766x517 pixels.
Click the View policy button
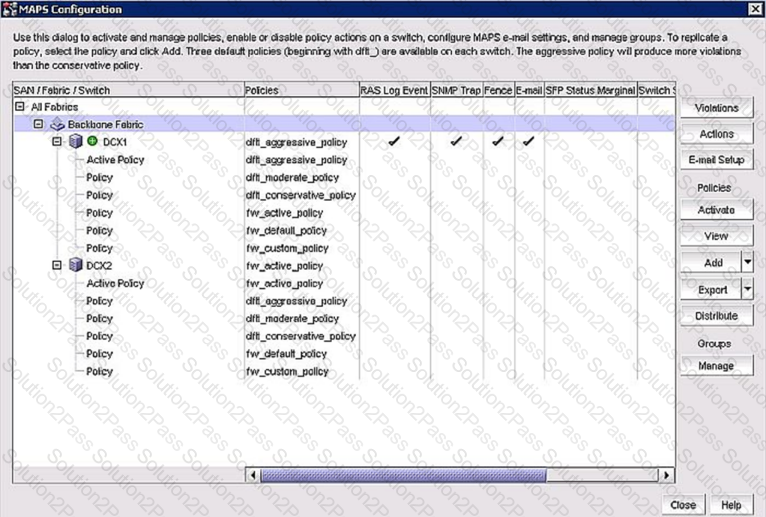pos(717,236)
